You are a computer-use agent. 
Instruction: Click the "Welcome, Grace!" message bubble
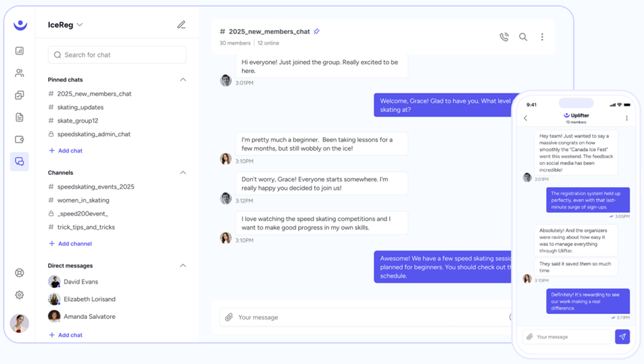(443, 105)
